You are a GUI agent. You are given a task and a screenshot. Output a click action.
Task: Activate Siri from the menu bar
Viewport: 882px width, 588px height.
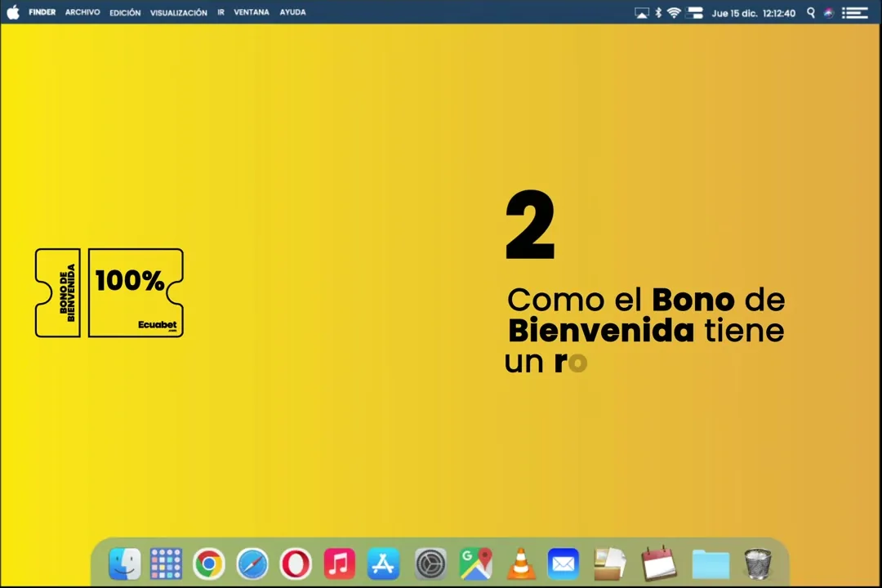click(829, 13)
